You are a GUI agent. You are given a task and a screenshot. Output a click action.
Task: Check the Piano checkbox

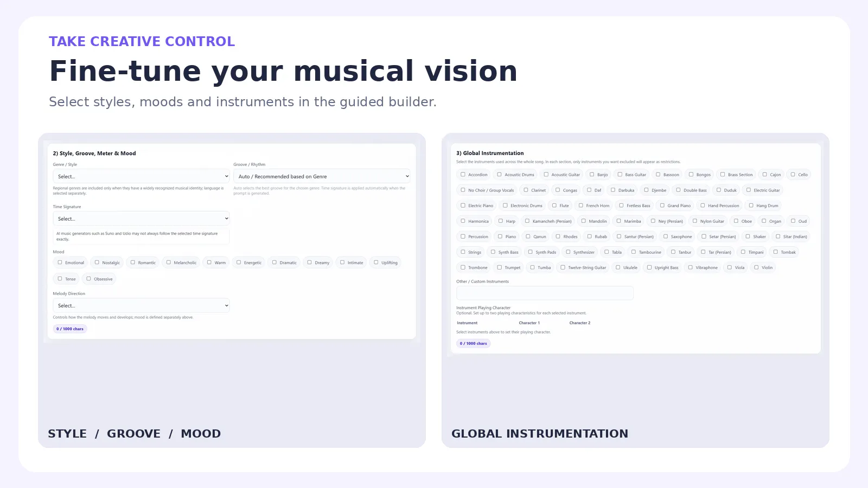coord(500,236)
